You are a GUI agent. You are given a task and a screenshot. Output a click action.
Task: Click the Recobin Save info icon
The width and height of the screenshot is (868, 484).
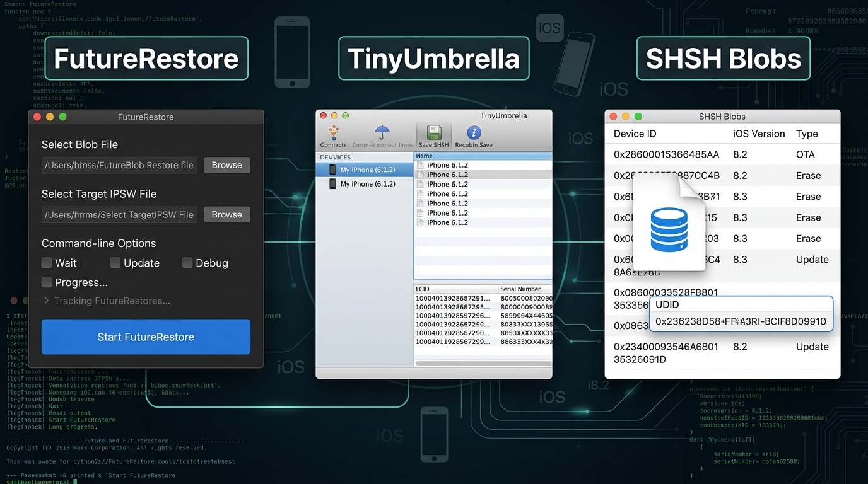474,132
